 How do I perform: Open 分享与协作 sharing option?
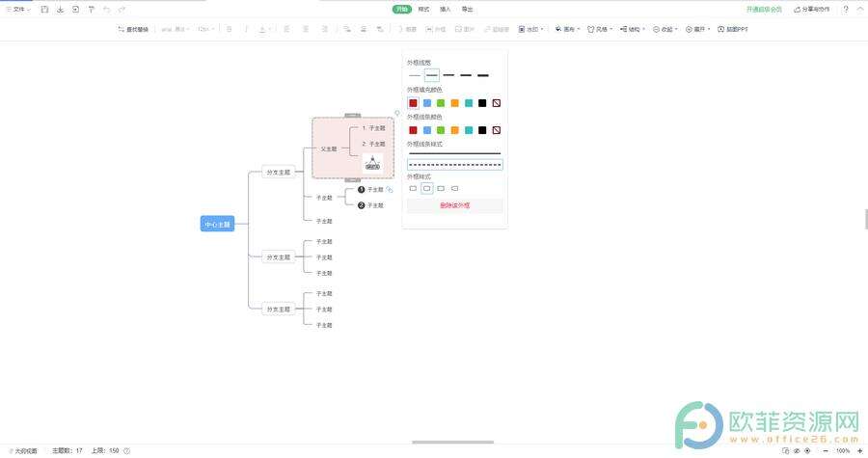click(814, 9)
